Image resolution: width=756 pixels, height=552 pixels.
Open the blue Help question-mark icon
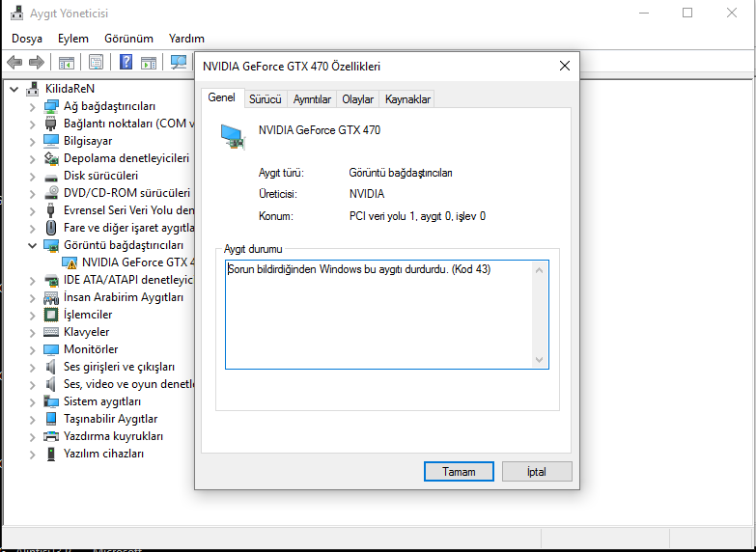(126, 62)
